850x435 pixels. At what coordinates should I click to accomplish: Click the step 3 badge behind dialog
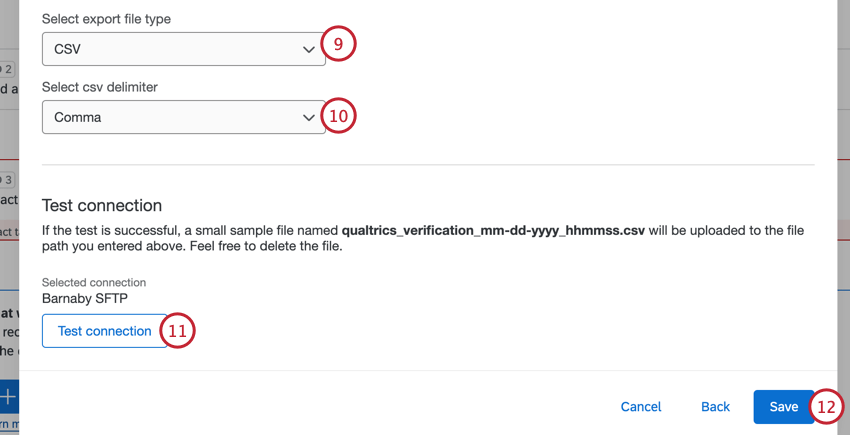pos(5,180)
